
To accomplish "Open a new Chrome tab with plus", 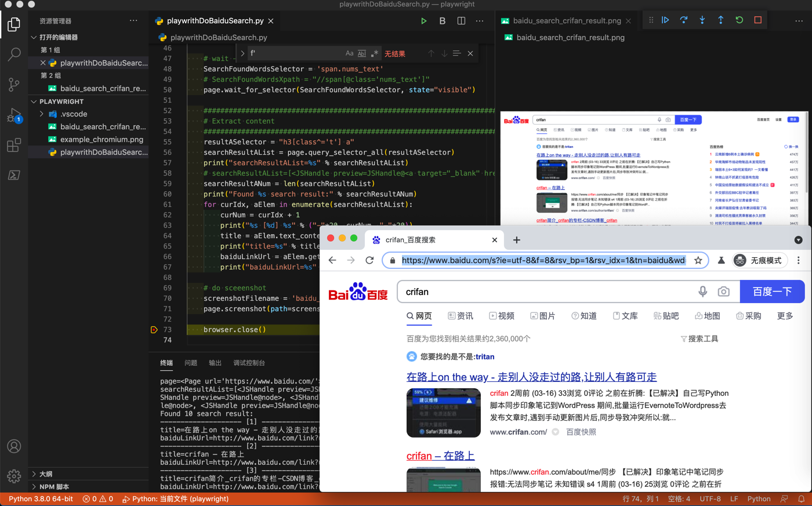I will [517, 240].
